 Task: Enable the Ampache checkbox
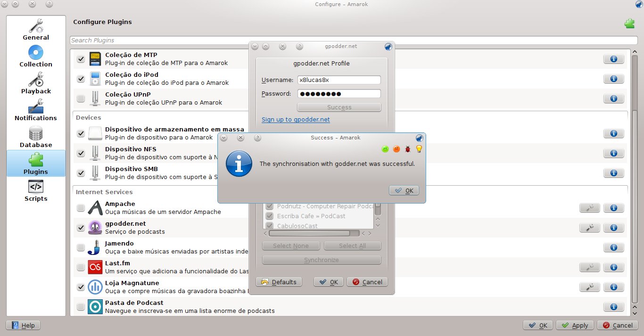[81, 208]
